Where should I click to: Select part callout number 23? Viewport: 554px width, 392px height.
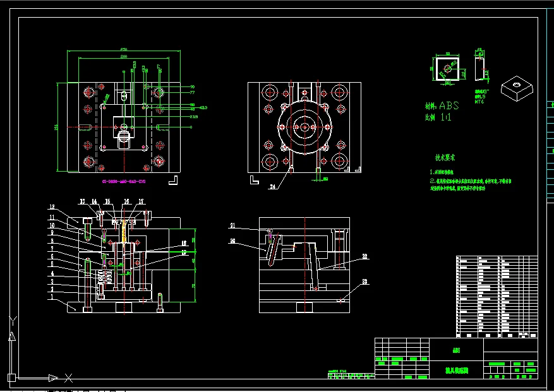point(365,282)
